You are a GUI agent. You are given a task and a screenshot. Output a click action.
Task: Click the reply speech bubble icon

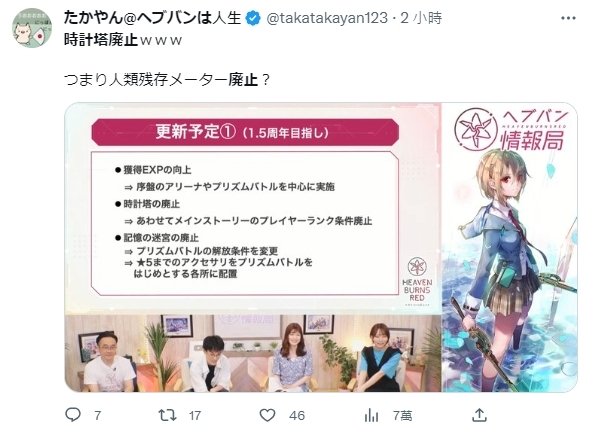tap(73, 415)
